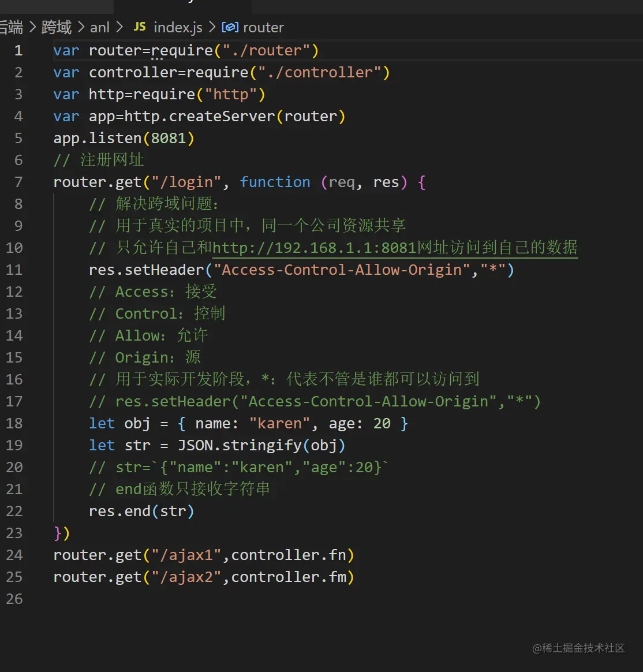This screenshot has height=672, width=643.
Task: Click createServer on line 4
Action: click(222, 116)
